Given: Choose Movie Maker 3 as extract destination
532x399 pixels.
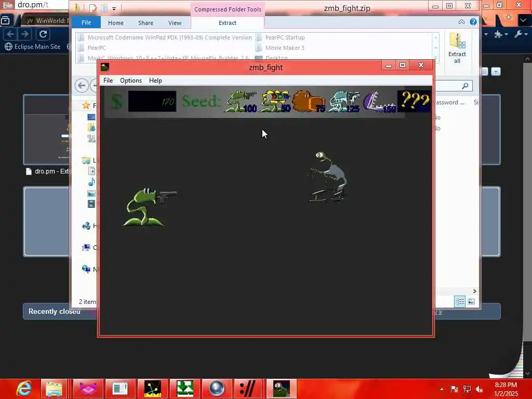Looking at the screenshot, I should (280, 48).
